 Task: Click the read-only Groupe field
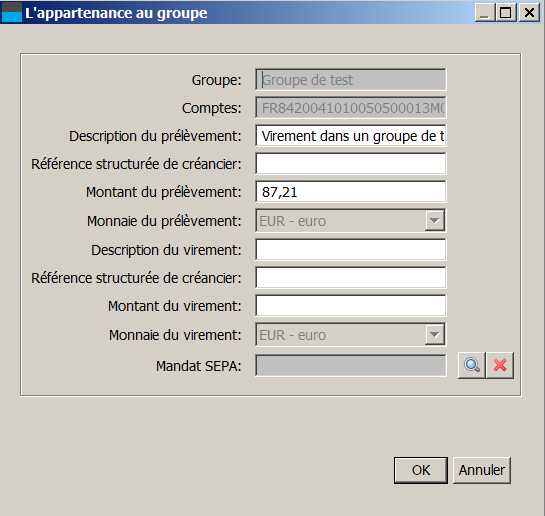tap(351, 80)
